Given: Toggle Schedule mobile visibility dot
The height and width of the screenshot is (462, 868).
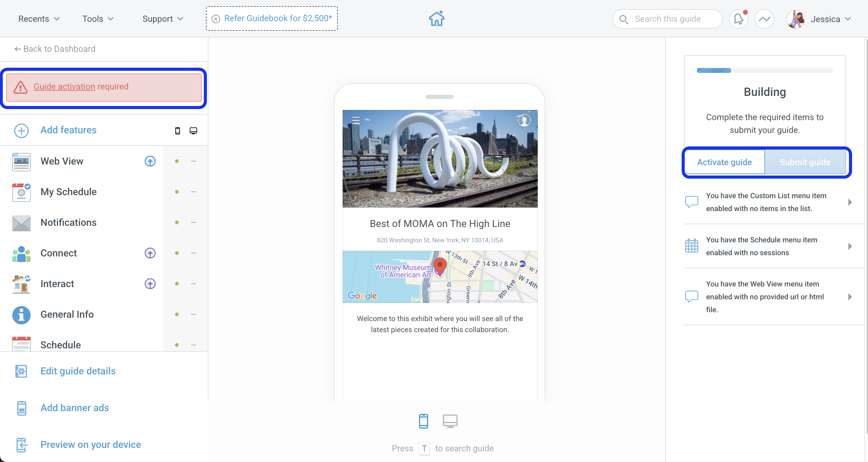Looking at the screenshot, I should pyautogui.click(x=177, y=345).
